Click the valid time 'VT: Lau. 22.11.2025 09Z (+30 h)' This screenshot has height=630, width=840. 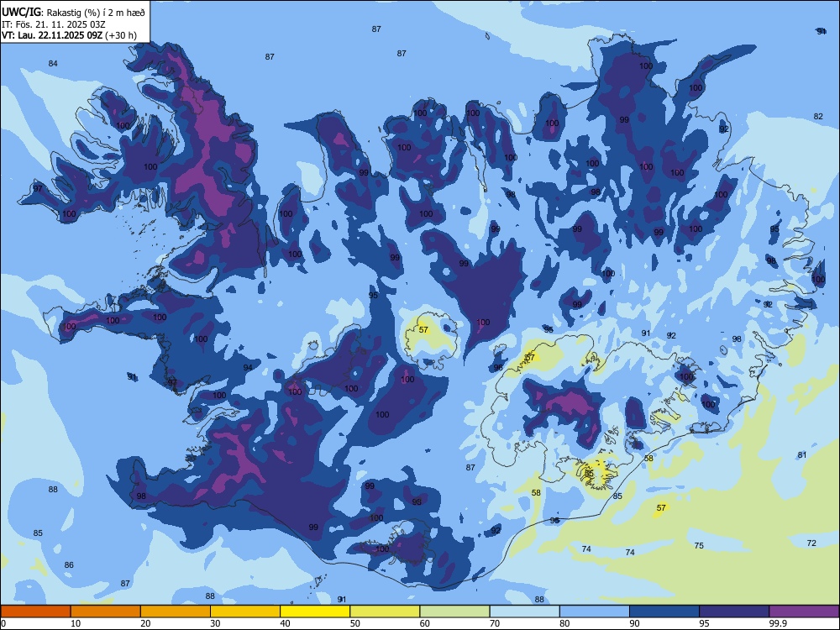pos(69,35)
